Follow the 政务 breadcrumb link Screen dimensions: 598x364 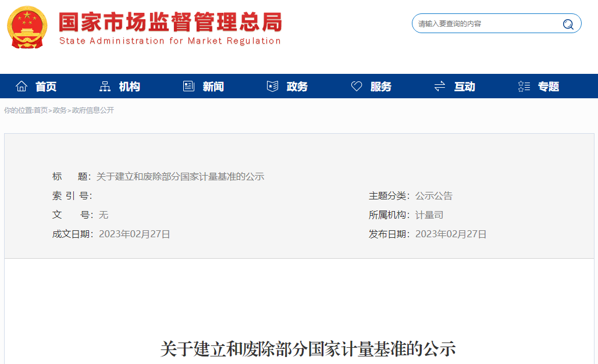pos(59,110)
